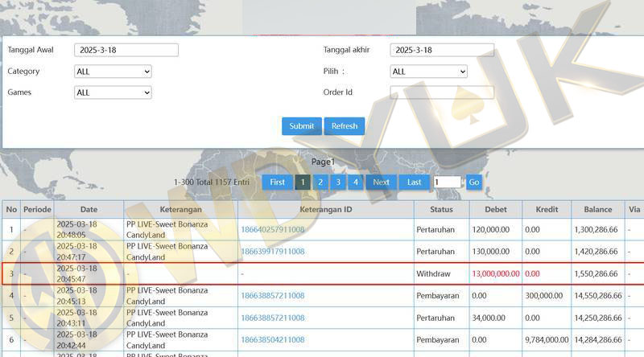
Task: Select debet value 13,000,000.00
Action: (496, 273)
